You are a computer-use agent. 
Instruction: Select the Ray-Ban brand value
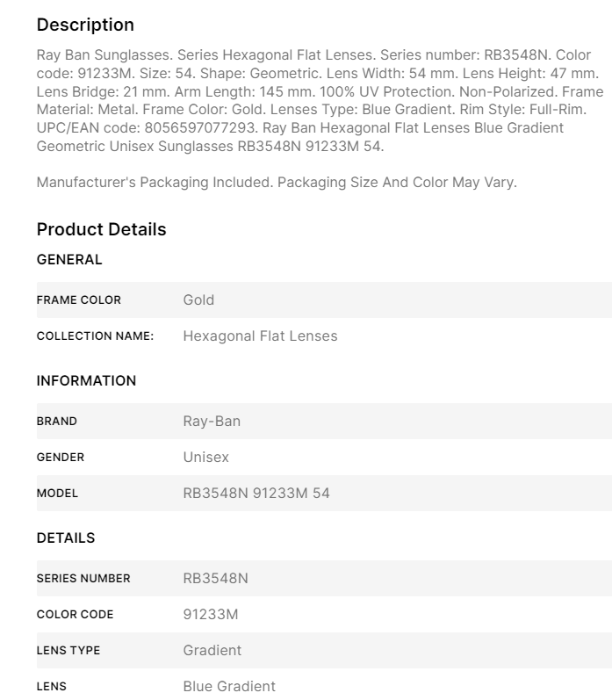212,422
